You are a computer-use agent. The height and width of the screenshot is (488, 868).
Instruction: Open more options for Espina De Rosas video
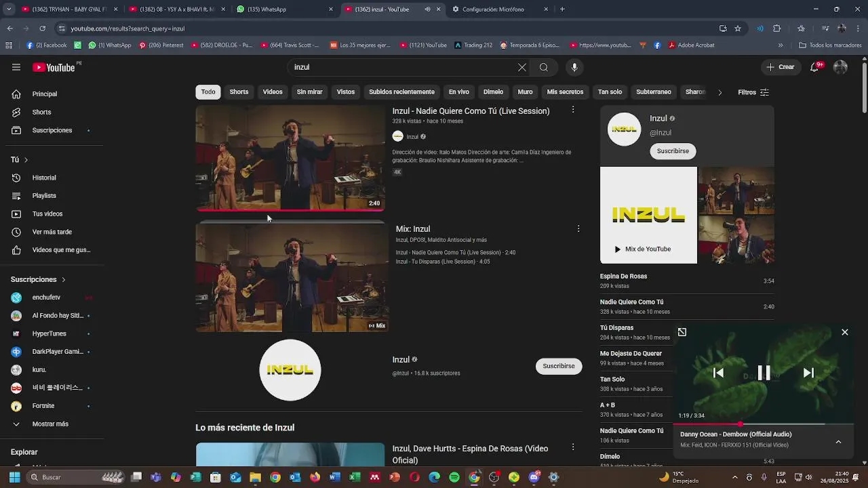coord(573,447)
